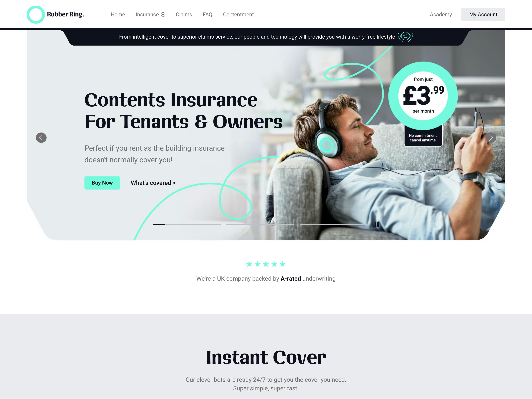Viewport: 532px width, 399px height.
Task: Expand the What's covered link
Action: coord(153,182)
